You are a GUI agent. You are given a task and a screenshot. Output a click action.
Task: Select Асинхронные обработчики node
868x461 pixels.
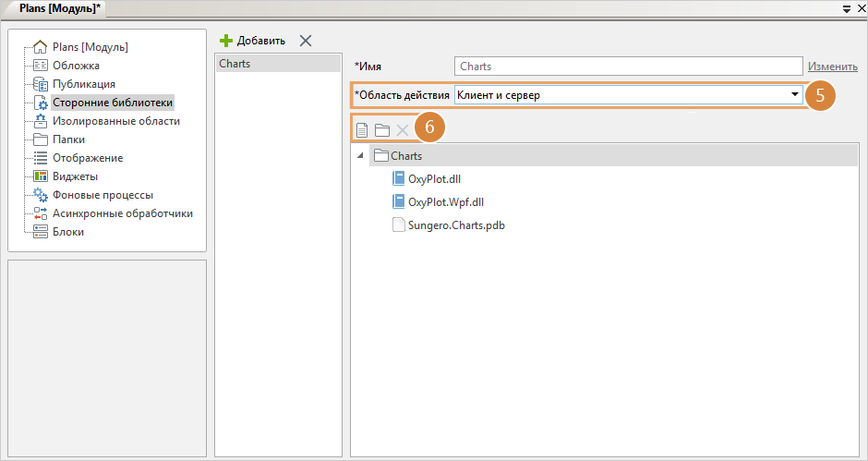tap(122, 213)
